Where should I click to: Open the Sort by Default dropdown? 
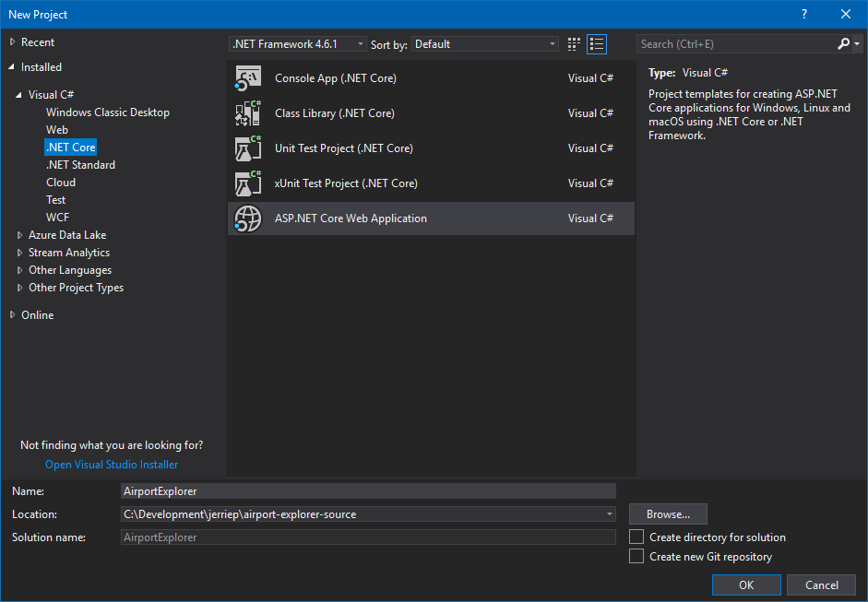point(485,44)
